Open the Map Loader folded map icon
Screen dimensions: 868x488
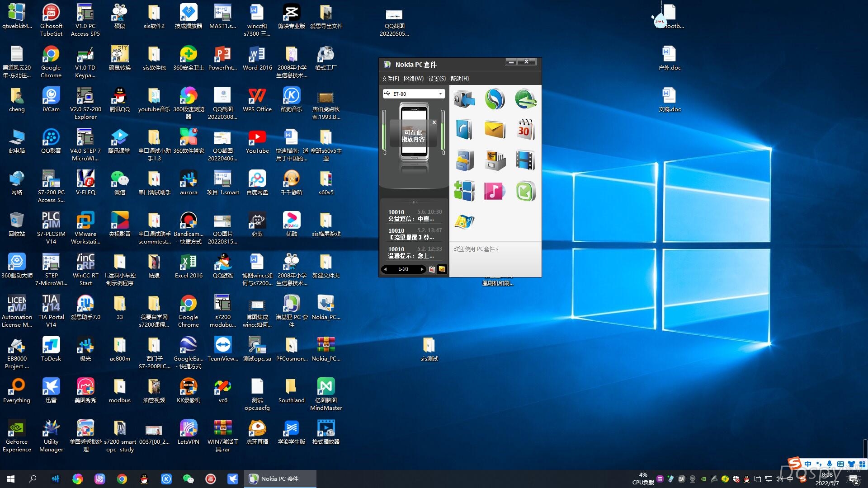464,221
